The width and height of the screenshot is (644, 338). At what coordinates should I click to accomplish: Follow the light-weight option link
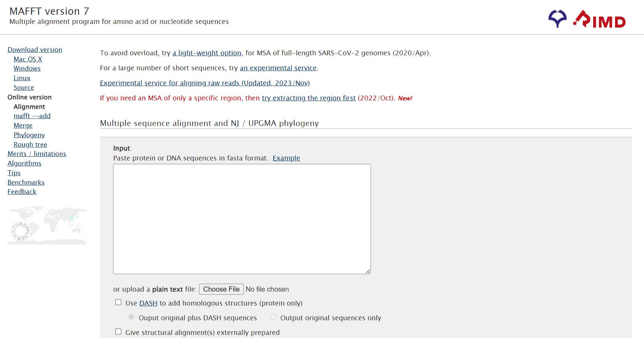pos(207,53)
